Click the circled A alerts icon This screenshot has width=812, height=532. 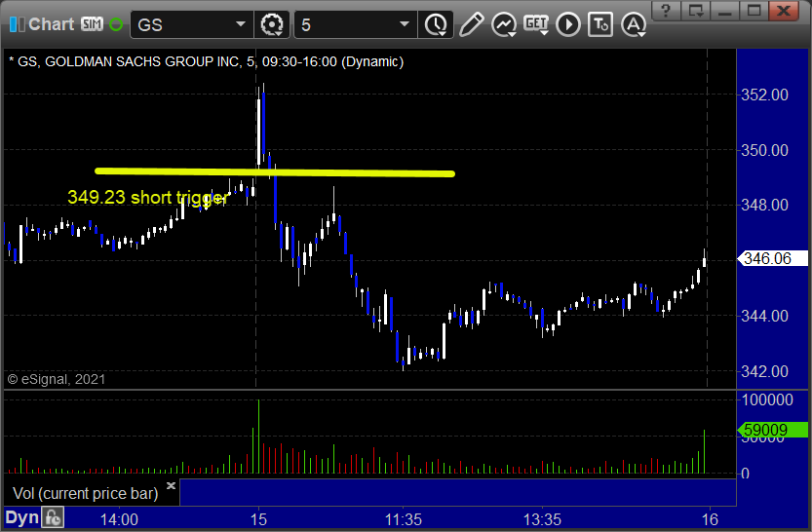pos(634,24)
